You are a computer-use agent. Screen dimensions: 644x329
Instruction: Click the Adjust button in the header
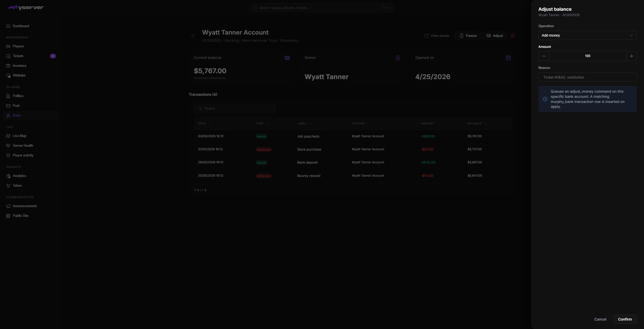495,36
